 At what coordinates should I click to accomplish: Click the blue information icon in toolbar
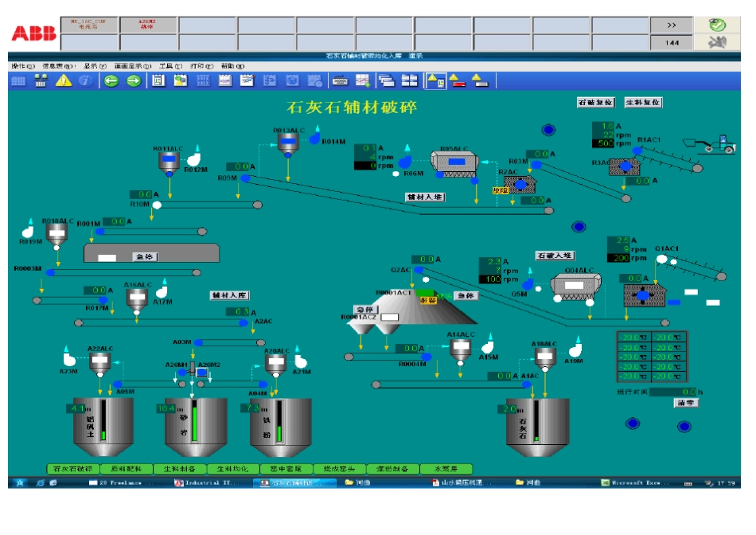[86, 80]
